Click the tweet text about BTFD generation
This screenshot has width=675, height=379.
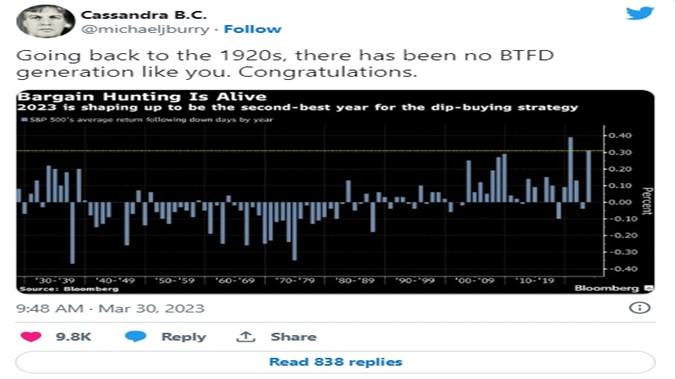[285, 63]
